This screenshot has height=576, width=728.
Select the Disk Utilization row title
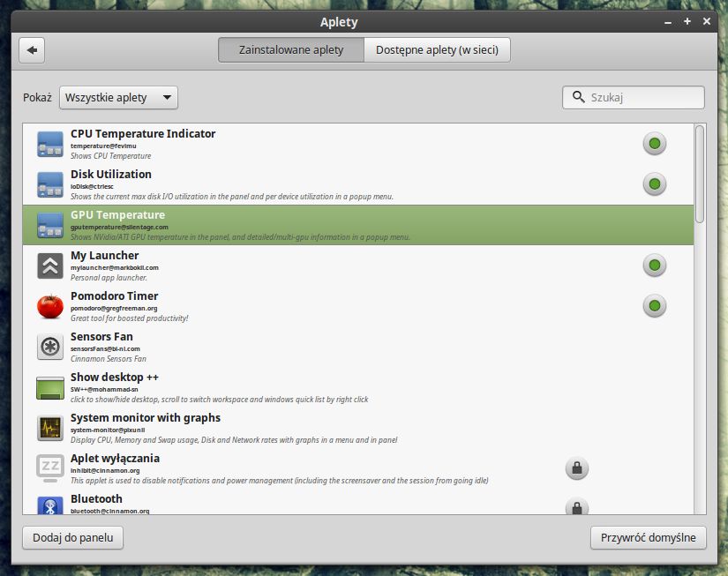111,174
